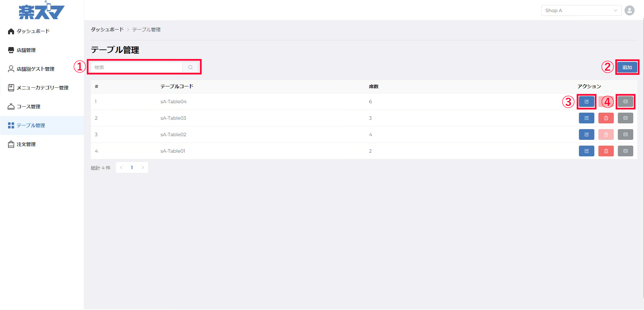Click the 追加 button

(627, 67)
